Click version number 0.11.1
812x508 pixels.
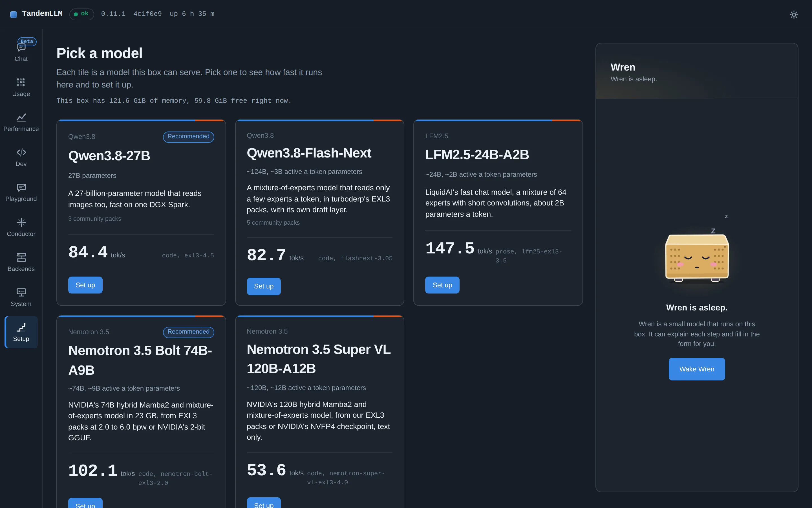tap(113, 14)
